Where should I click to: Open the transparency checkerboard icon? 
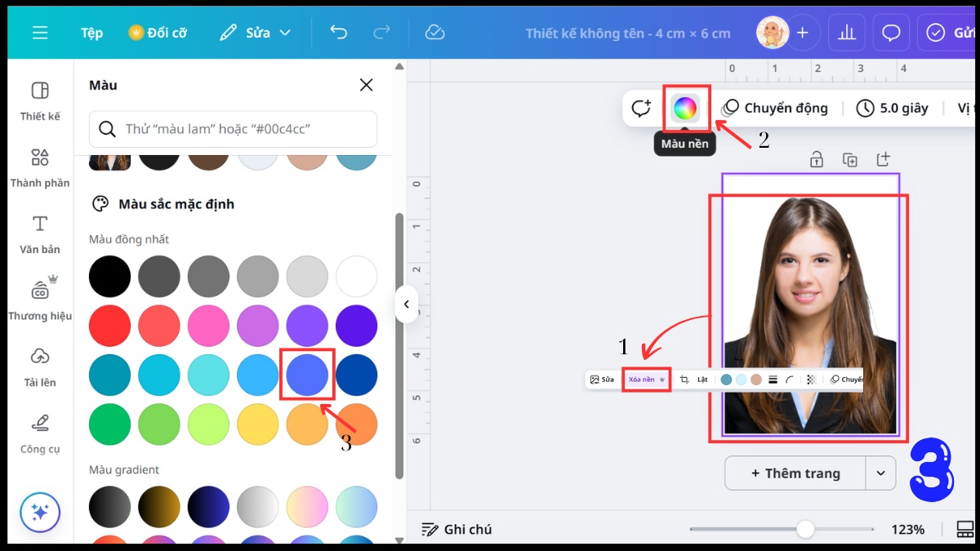tap(811, 380)
